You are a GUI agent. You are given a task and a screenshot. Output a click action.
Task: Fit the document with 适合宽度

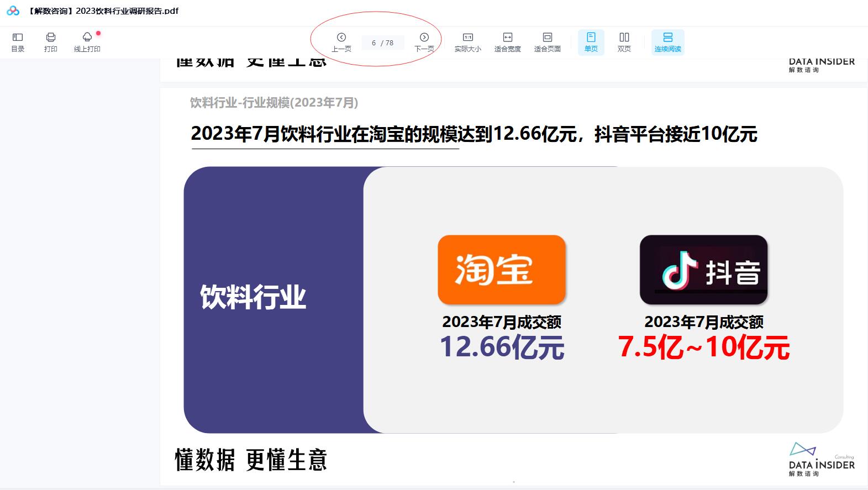click(507, 42)
